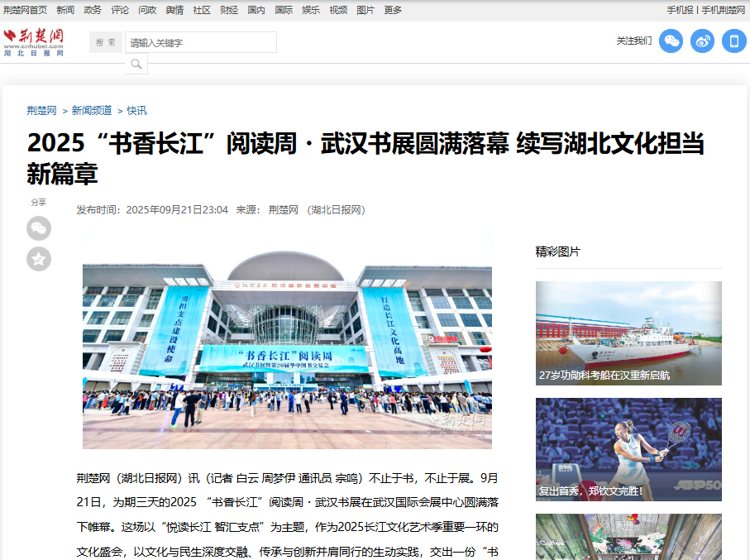
Task: Click the 荆楚网 logo in header
Action: point(34,41)
